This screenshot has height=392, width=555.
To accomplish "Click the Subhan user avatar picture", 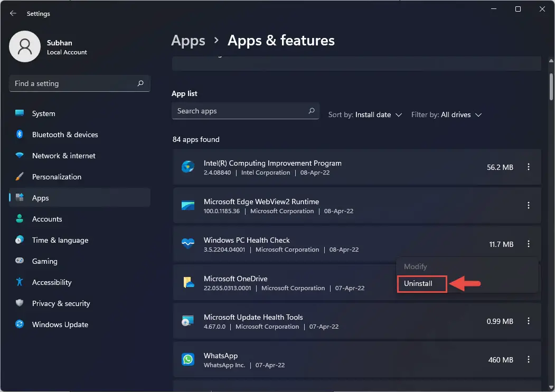I will click(25, 46).
